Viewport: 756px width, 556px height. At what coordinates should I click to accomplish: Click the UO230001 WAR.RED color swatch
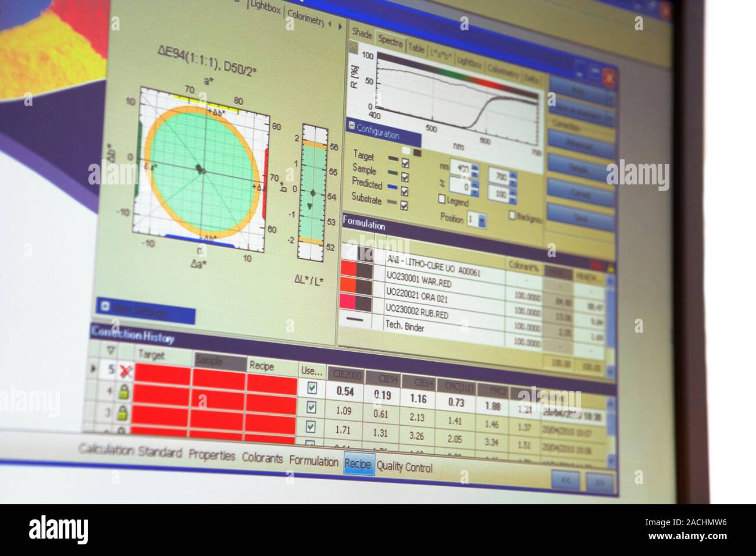tap(356, 269)
